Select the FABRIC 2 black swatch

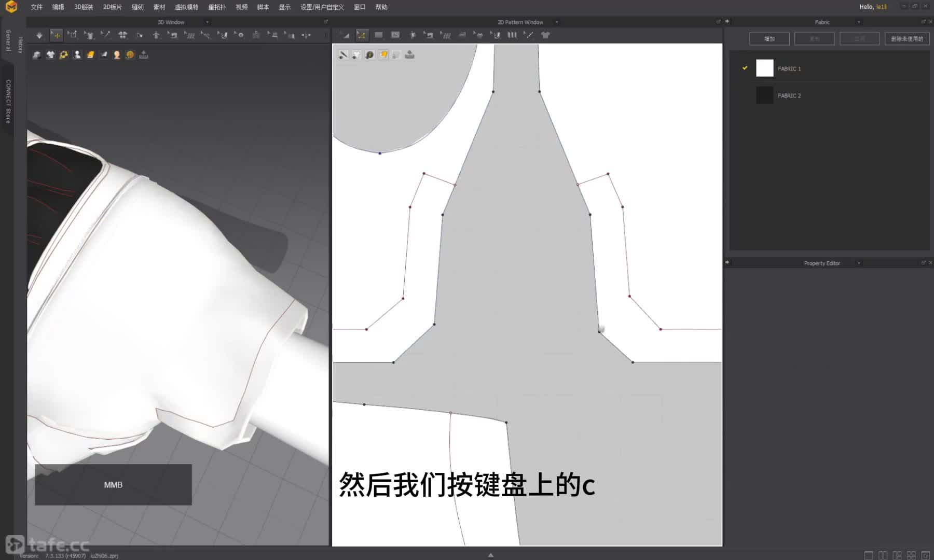coord(765,95)
